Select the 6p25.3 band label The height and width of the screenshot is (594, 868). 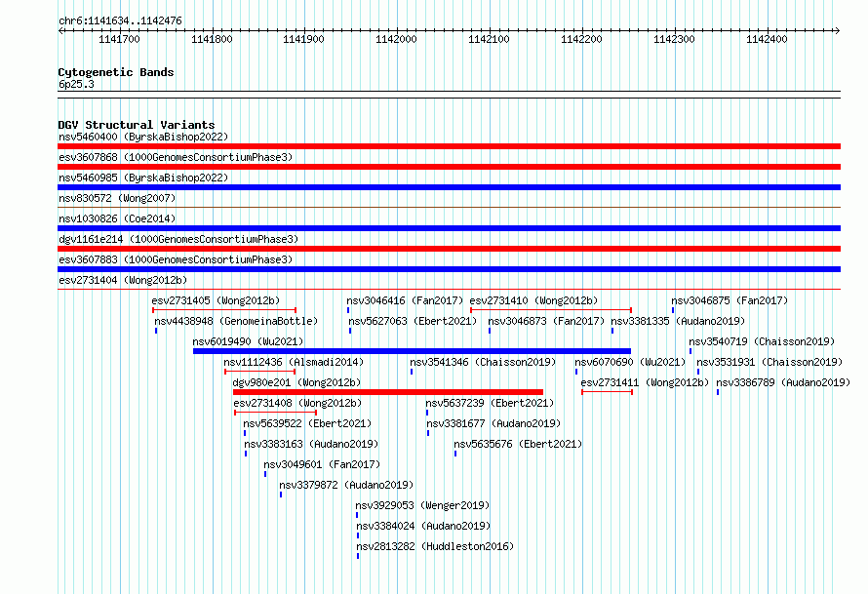76,84
